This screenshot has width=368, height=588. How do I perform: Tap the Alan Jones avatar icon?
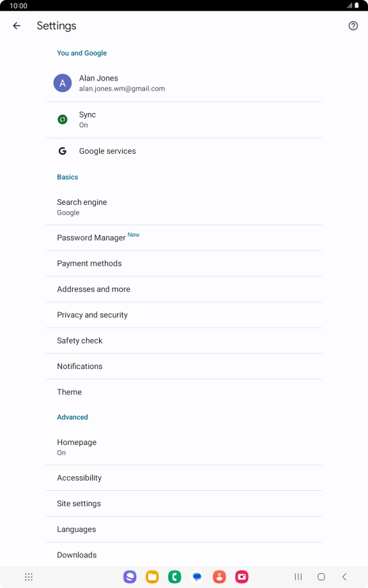[62, 83]
